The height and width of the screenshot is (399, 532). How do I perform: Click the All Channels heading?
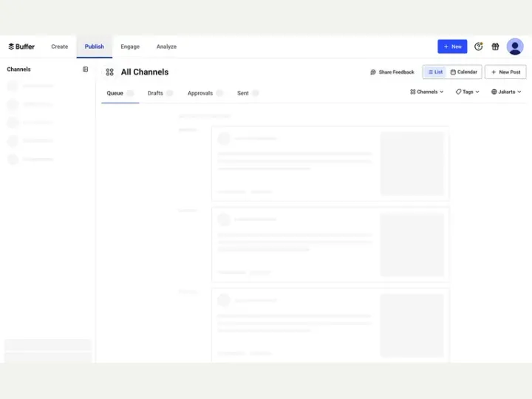click(x=145, y=72)
